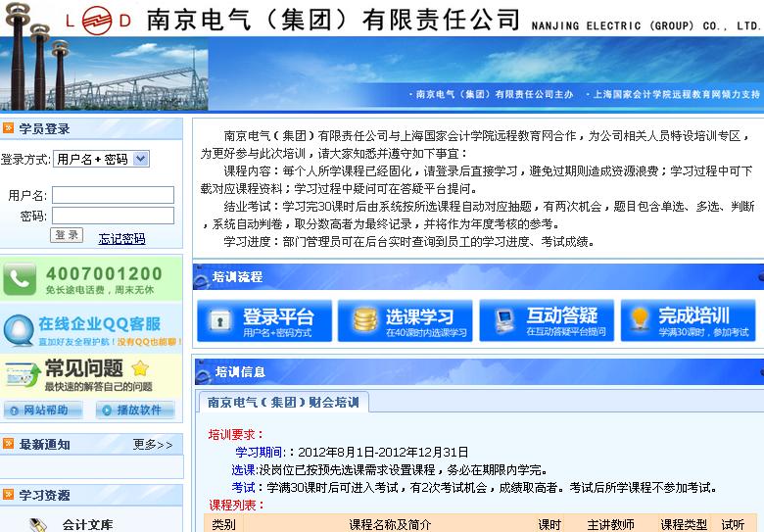
Task: Click the 选课学习 coins step button
Action: click(x=404, y=320)
